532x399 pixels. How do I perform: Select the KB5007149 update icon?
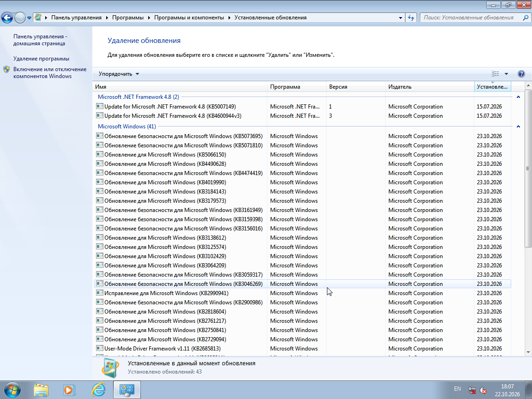coord(99,106)
